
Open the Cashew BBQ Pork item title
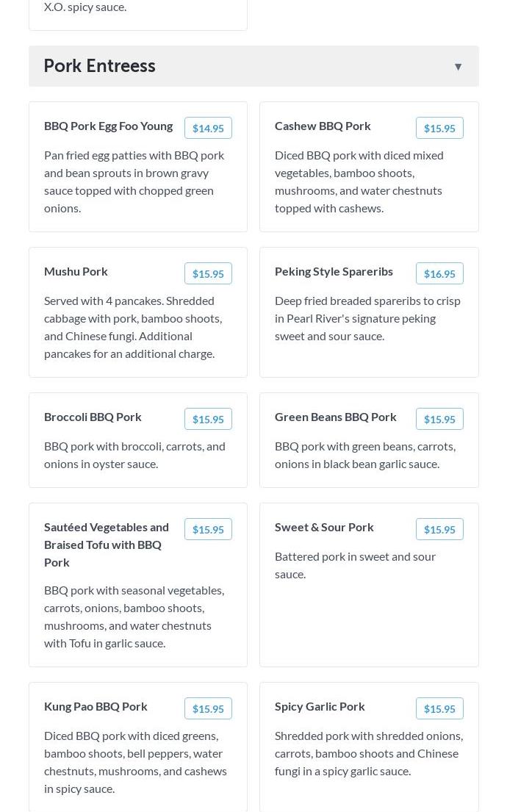323,126
